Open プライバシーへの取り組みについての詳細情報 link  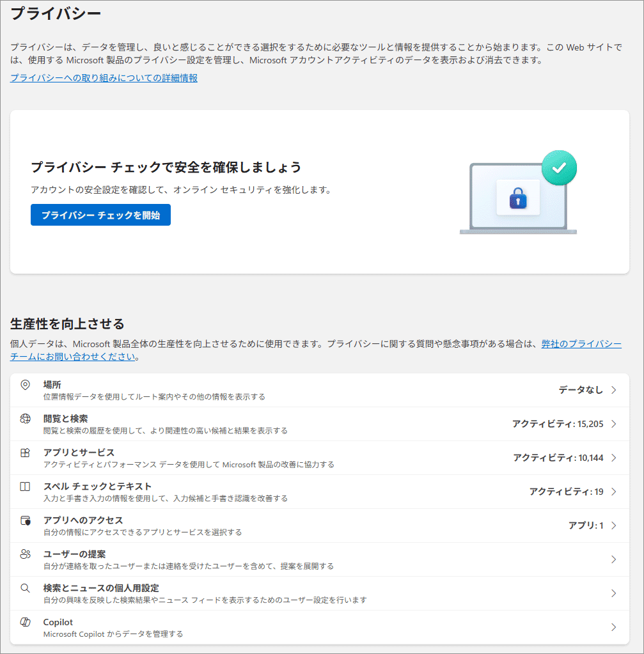point(104,78)
